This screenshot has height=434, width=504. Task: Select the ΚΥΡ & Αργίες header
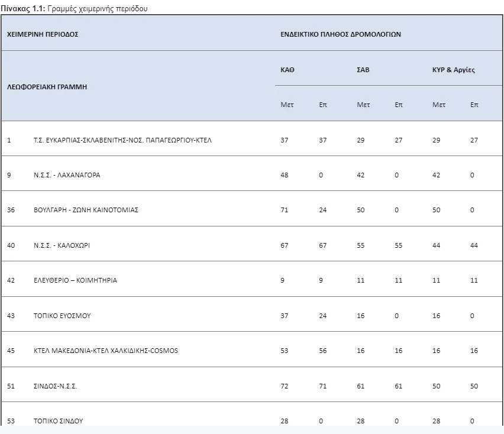(454, 69)
